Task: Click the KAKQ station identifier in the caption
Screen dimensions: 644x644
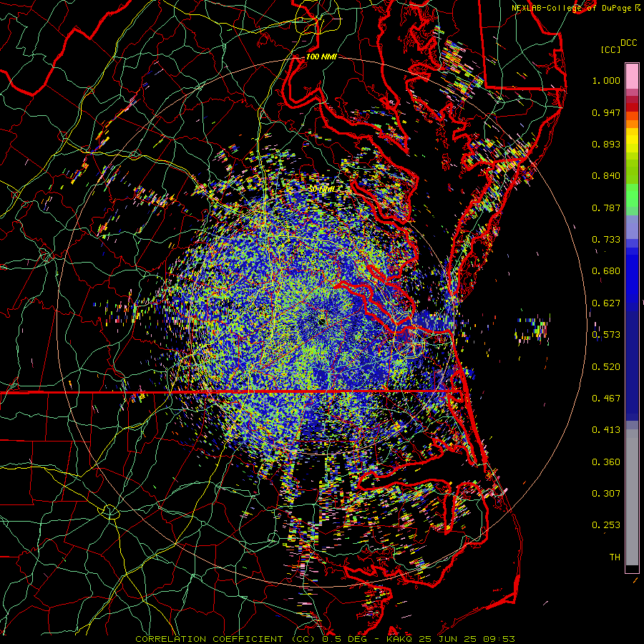Action: coord(401,639)
